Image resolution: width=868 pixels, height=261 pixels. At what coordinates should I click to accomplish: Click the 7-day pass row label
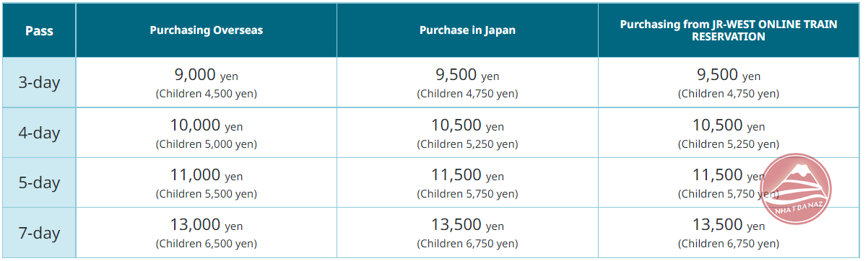39,232
